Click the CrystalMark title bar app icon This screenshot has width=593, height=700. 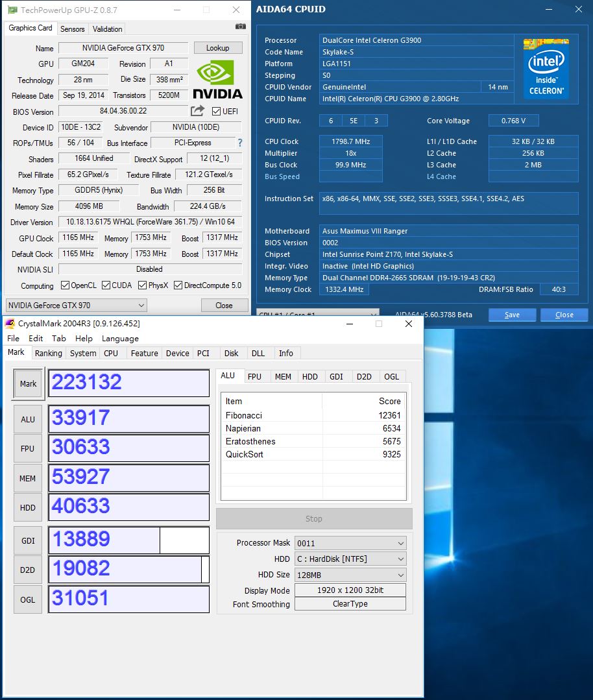tap(10, 323)
